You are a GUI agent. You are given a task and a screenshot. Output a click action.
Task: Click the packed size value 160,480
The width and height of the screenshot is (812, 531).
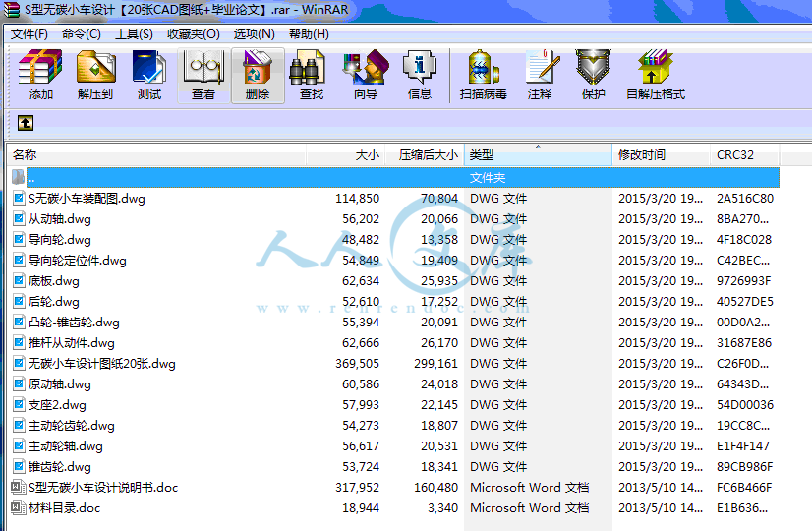click(436, 488)
